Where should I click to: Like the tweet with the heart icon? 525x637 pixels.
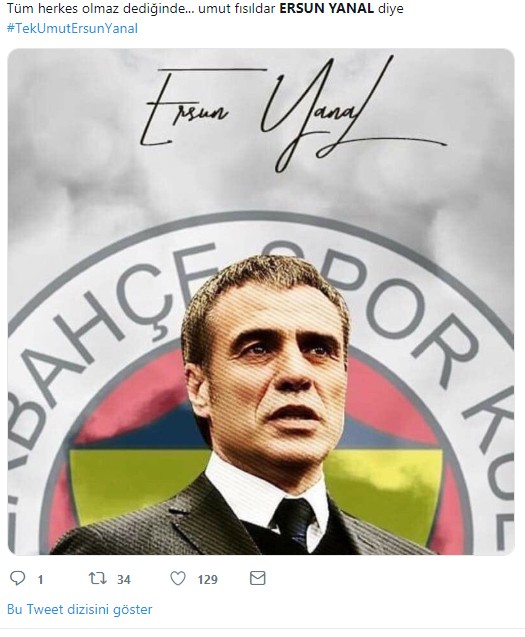click(178, 578)
